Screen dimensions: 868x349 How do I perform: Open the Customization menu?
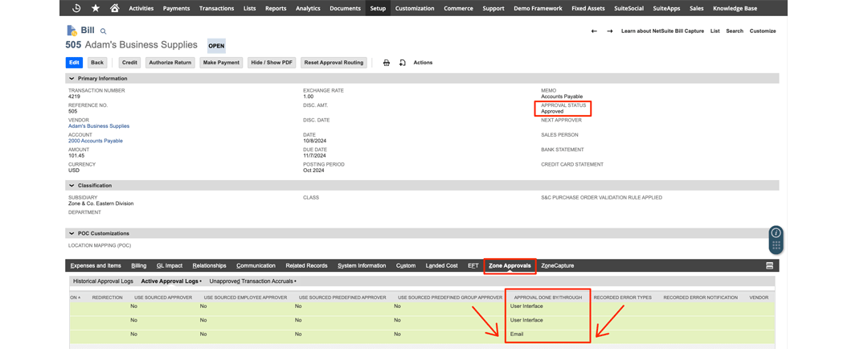415,8
